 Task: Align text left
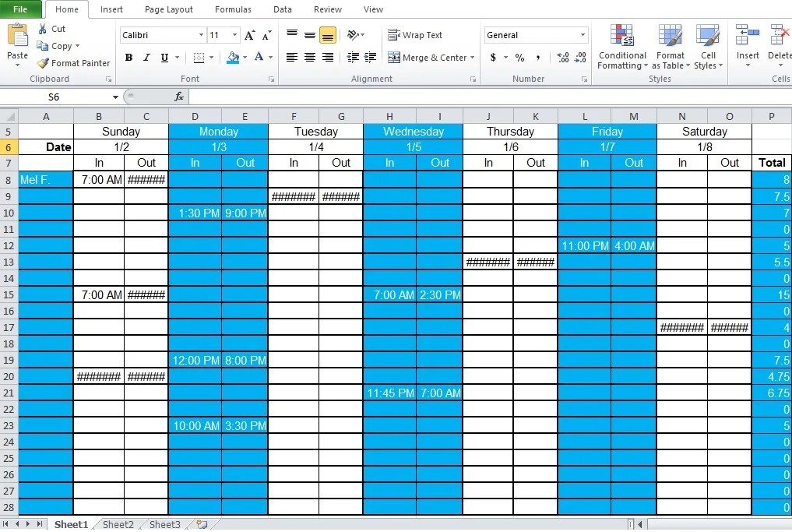(x=291, y=58)
